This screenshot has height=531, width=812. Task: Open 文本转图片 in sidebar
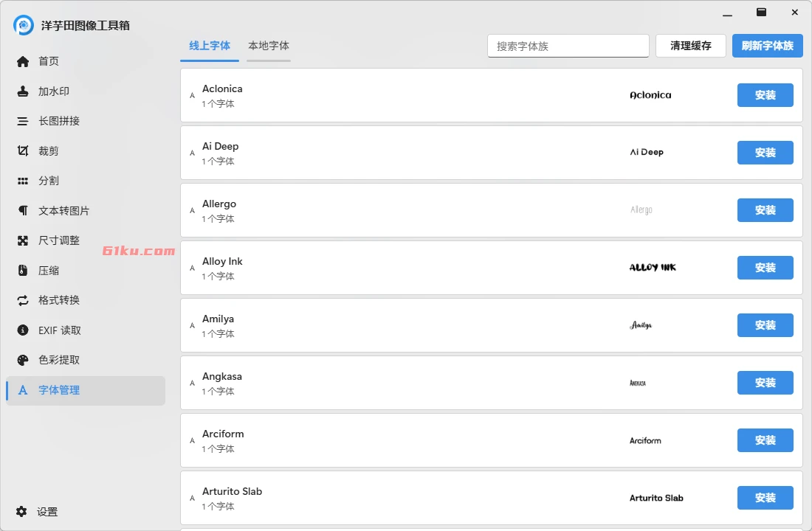[x=64, y=211]
